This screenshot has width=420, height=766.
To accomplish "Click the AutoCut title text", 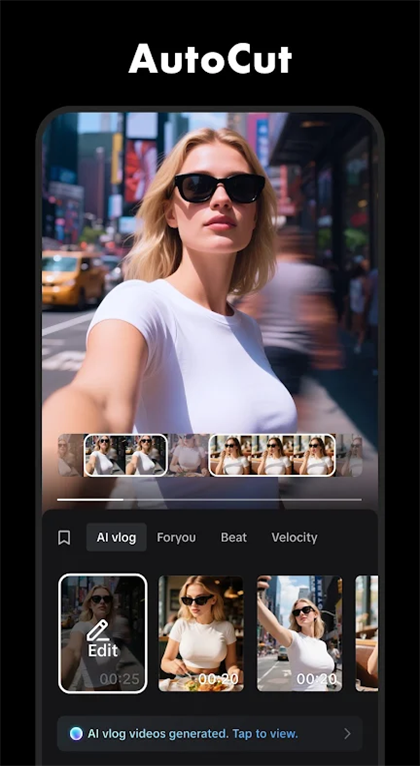I will click(210, 59).
